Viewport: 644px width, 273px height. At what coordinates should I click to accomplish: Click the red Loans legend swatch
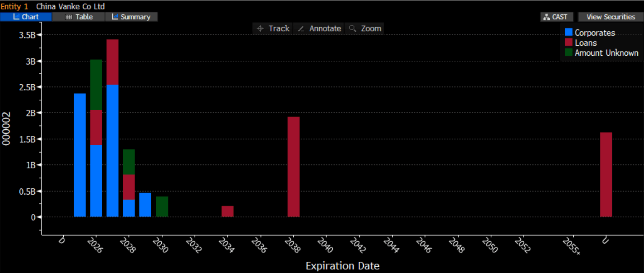click(x=569, y=42)
